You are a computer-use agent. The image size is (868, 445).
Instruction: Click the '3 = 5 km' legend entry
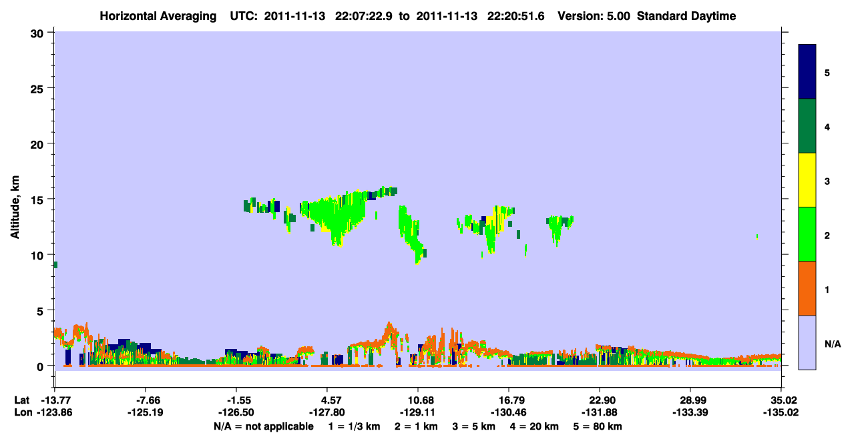tap(475, 426)
